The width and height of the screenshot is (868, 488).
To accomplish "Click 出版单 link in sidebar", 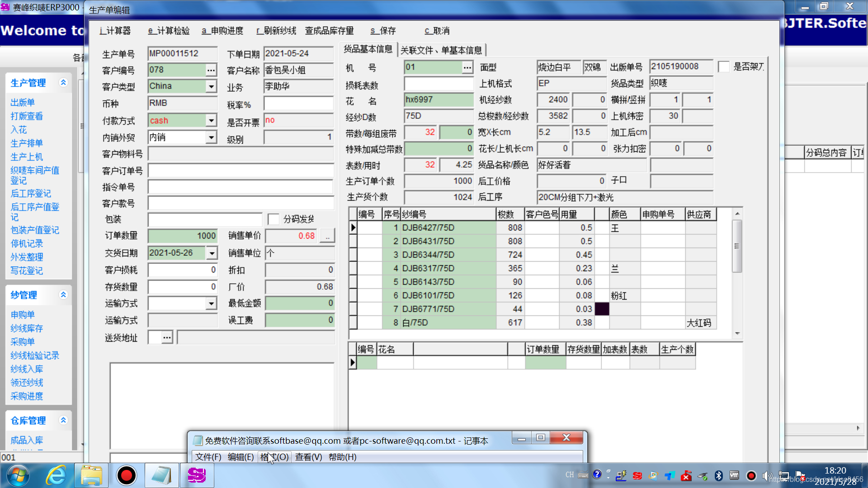I will (x=23, y=103).
